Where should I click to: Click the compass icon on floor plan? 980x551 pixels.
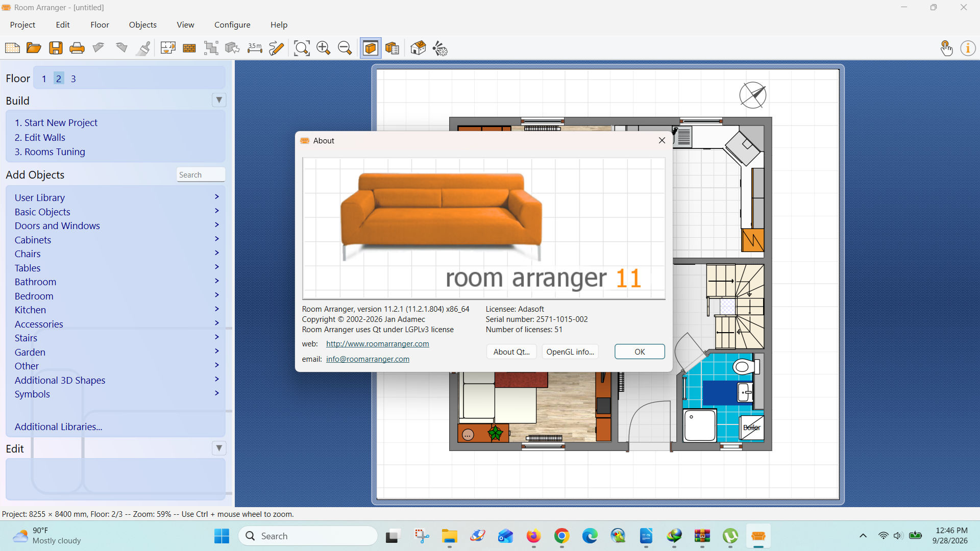coord(753,95)
